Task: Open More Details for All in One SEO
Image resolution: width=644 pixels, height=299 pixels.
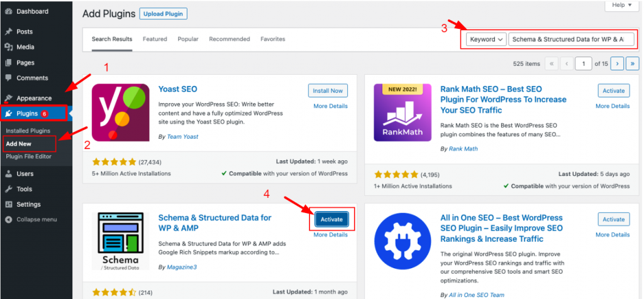Action: 613,235
